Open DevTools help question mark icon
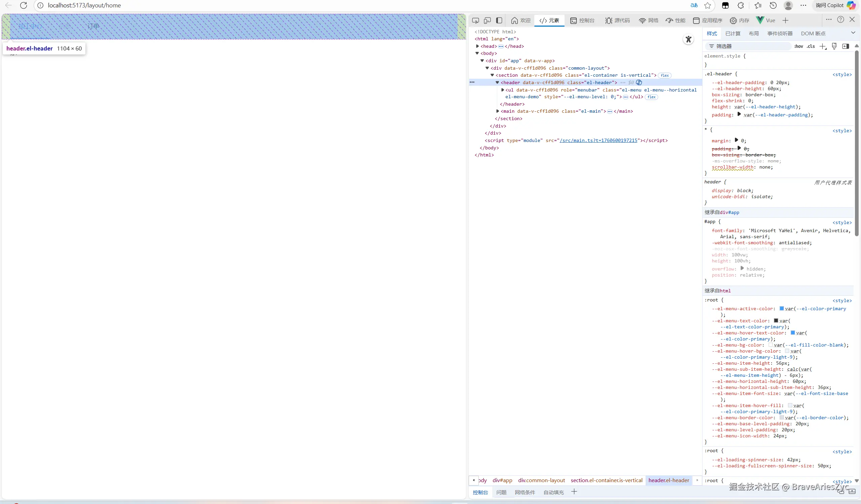 [x=840, y=20]
